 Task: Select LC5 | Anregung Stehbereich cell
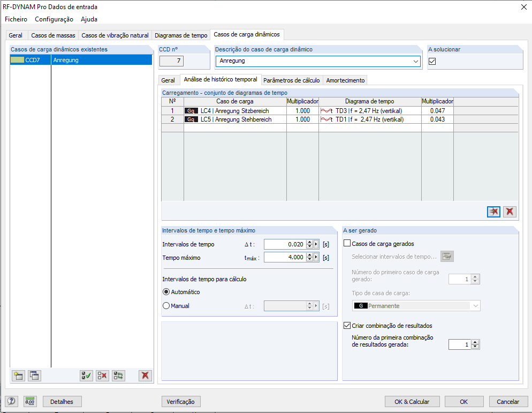click(235, 119)
